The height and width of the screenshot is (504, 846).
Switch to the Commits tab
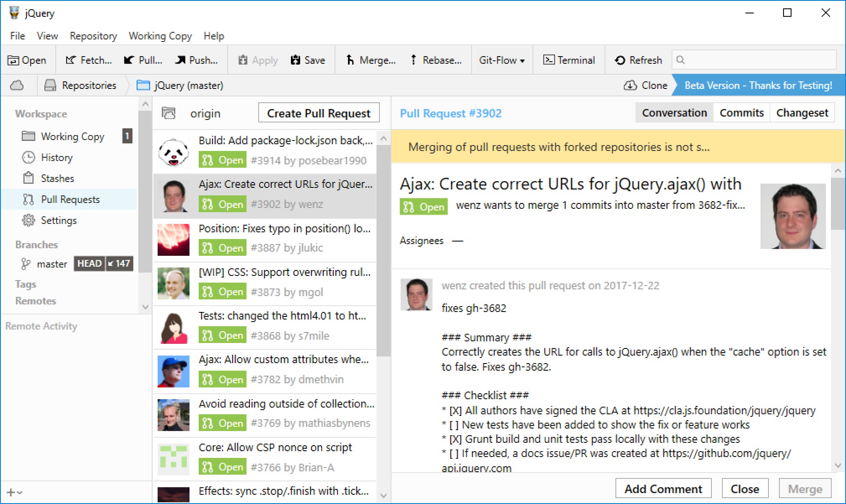click(x=741, y=113)
